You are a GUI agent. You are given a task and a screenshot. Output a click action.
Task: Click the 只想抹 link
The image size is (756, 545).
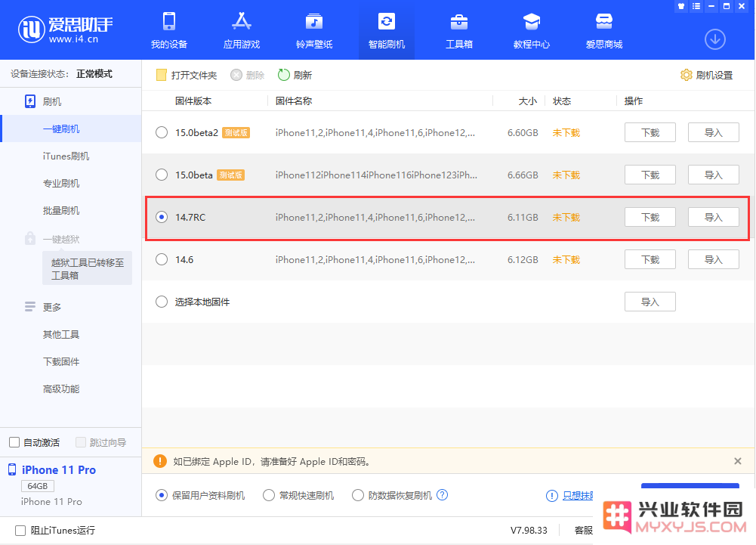[x=578, y=495]
